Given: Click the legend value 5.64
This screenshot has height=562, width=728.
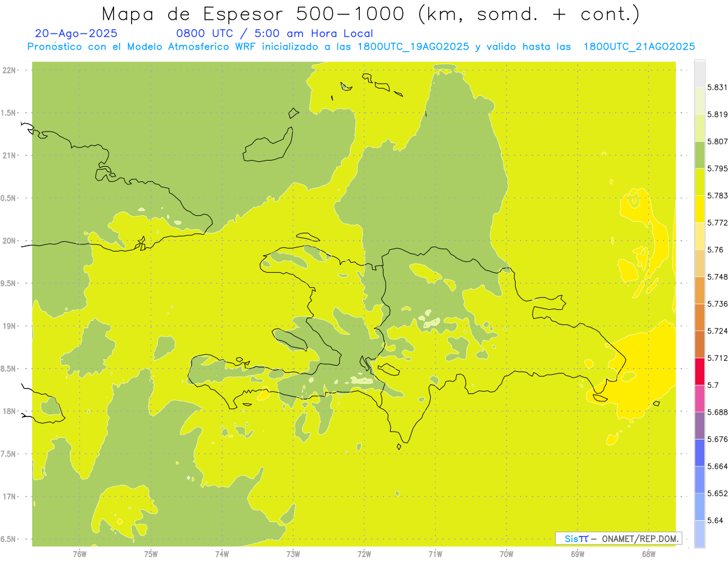Looking at the screenshot, I should click(x=715, y=521).
